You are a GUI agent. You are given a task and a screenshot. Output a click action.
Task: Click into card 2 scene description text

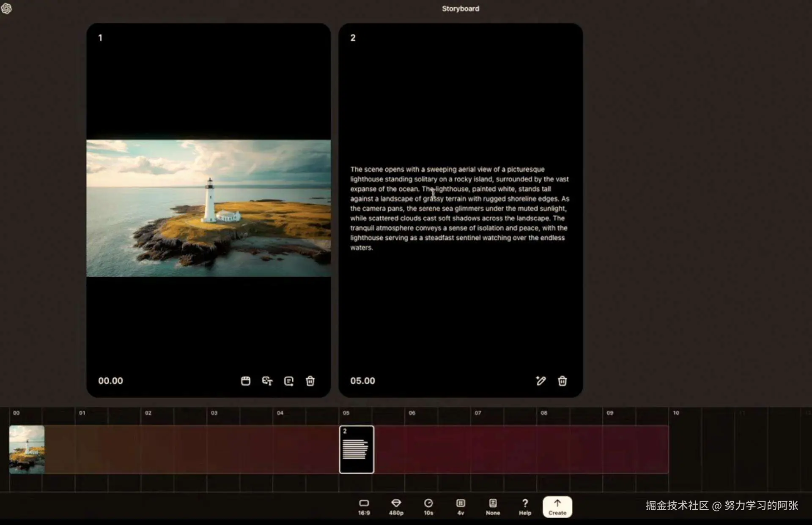pos(459,208)
